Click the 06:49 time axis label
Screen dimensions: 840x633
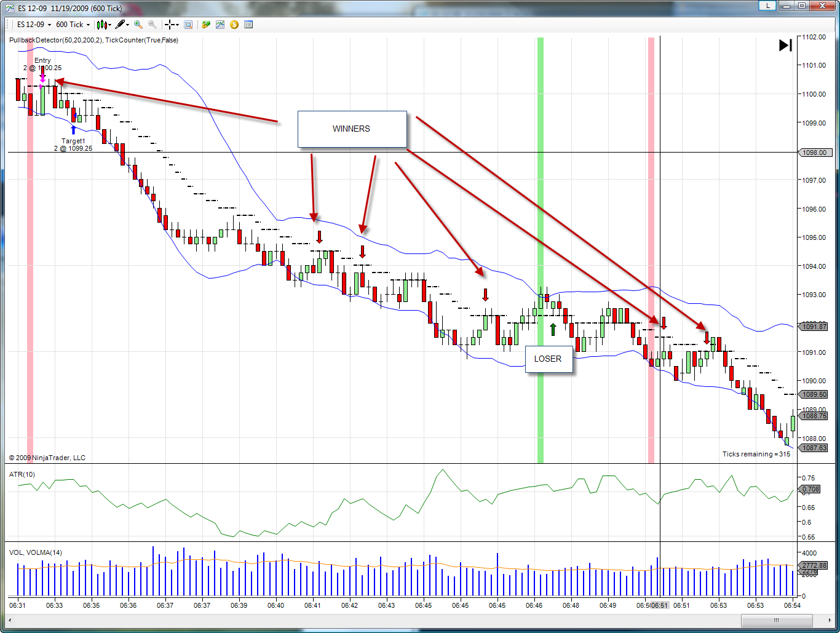[x=608, y=606]
